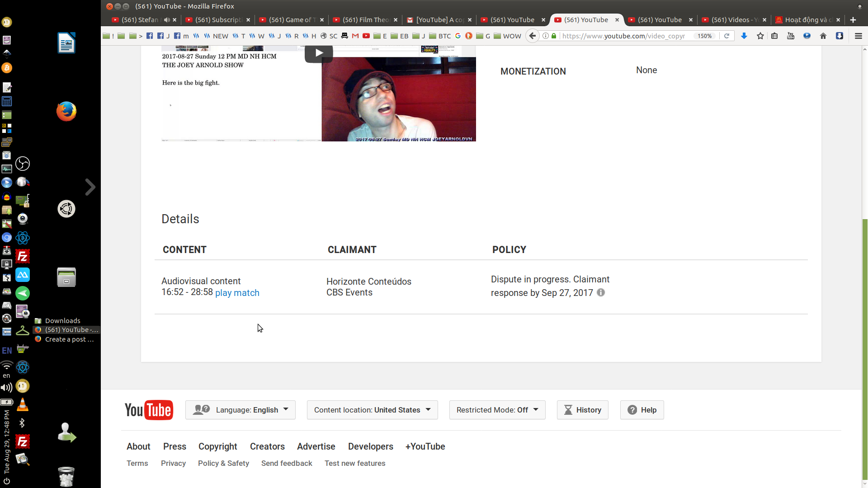Switch to the (561) Videos tab

pos(734,20)
